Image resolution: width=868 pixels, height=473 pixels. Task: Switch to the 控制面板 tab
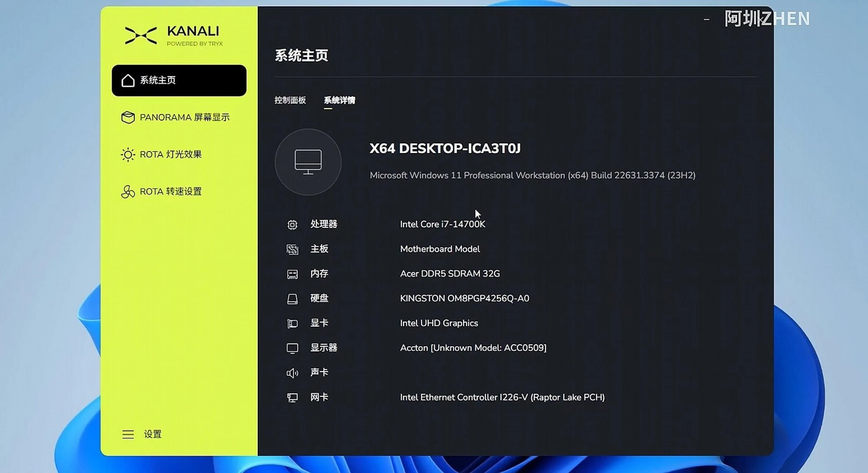tap(290, 100)
